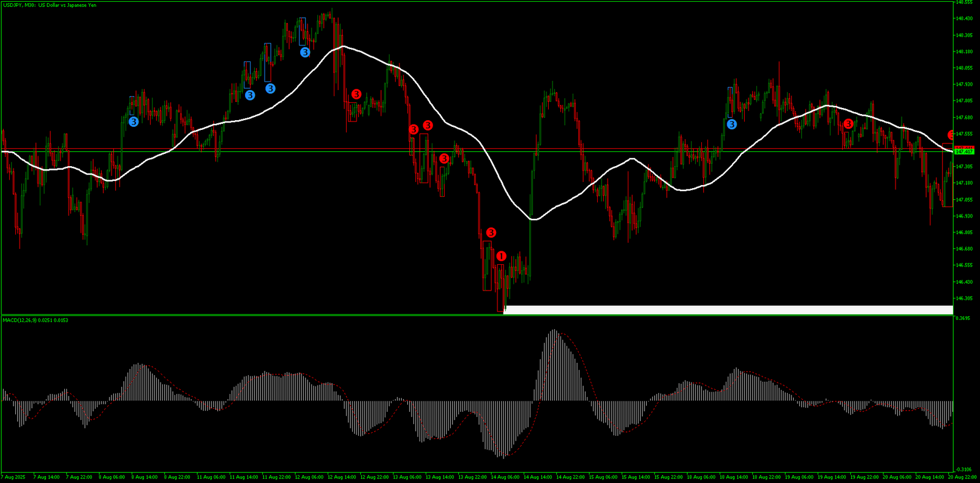
Task: Click the 18 Aug 14:00 time axis label
Action: [x=733, y=477]
